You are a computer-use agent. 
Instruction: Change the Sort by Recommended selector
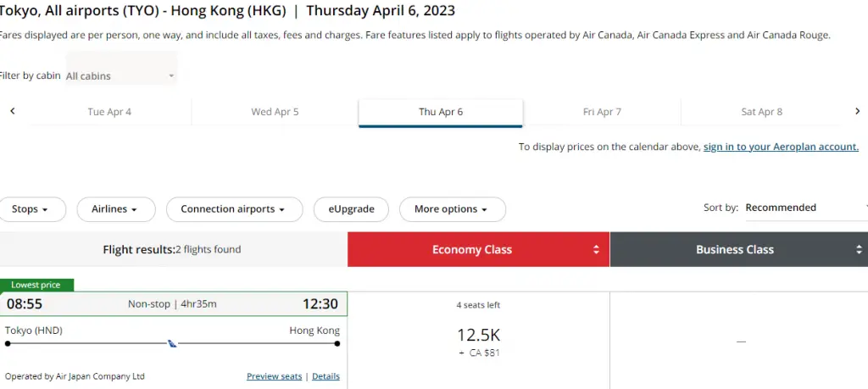coord(807,208)
